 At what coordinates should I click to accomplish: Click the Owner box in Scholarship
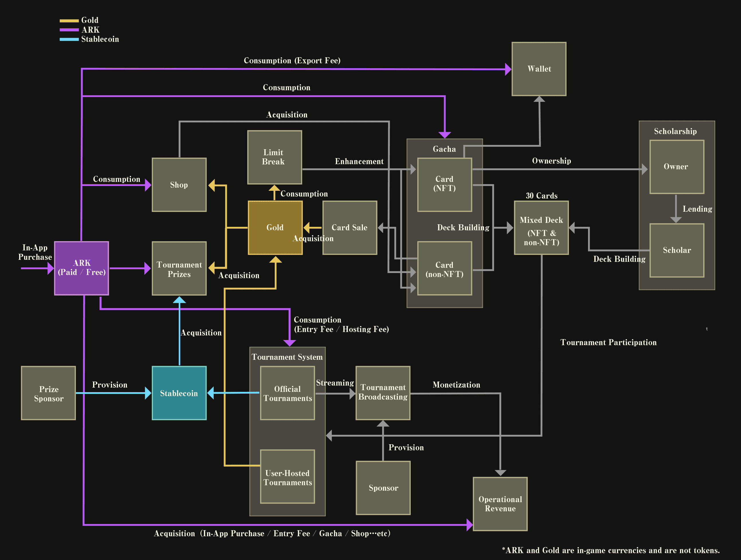click(677, 167)
